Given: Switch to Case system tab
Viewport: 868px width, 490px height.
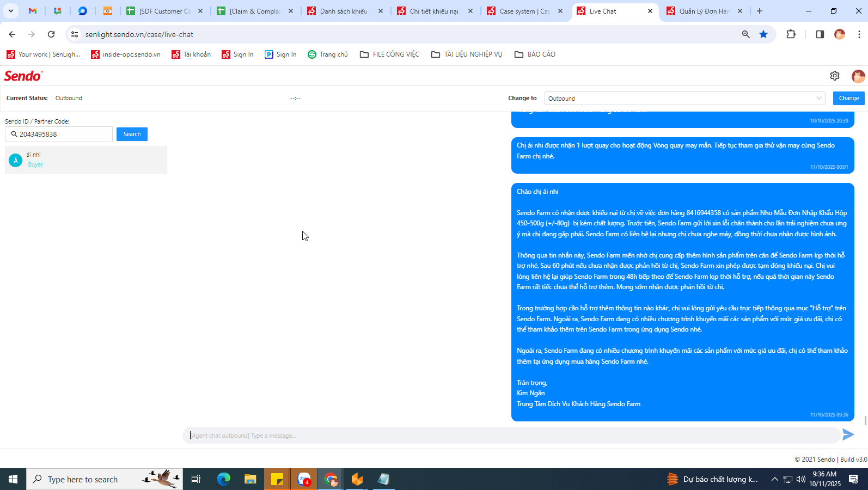Looking at the screenshot, I should coord(525,11).
